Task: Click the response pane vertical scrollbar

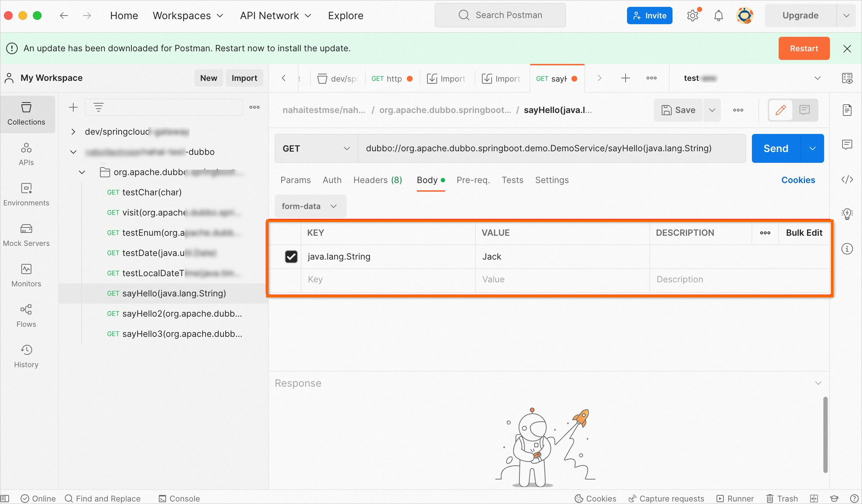Action: pos(825,434)
